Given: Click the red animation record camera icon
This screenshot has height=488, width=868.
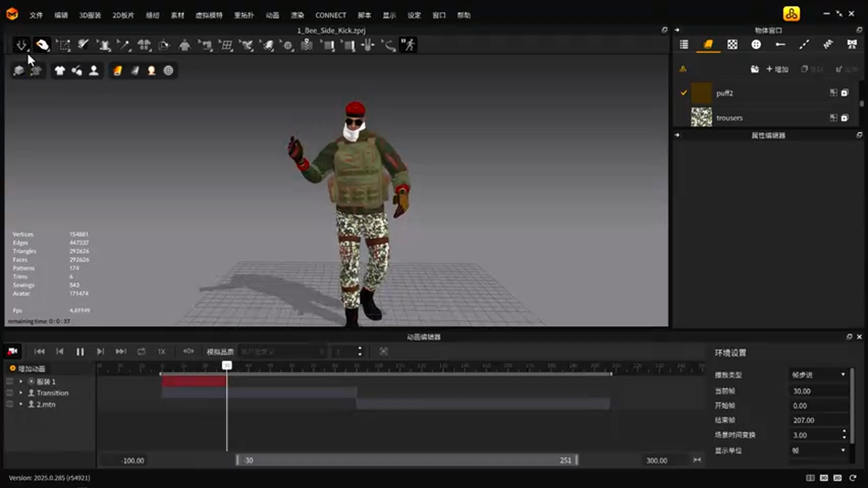Looking at the screenshot, I should click(x=12, y=352).
